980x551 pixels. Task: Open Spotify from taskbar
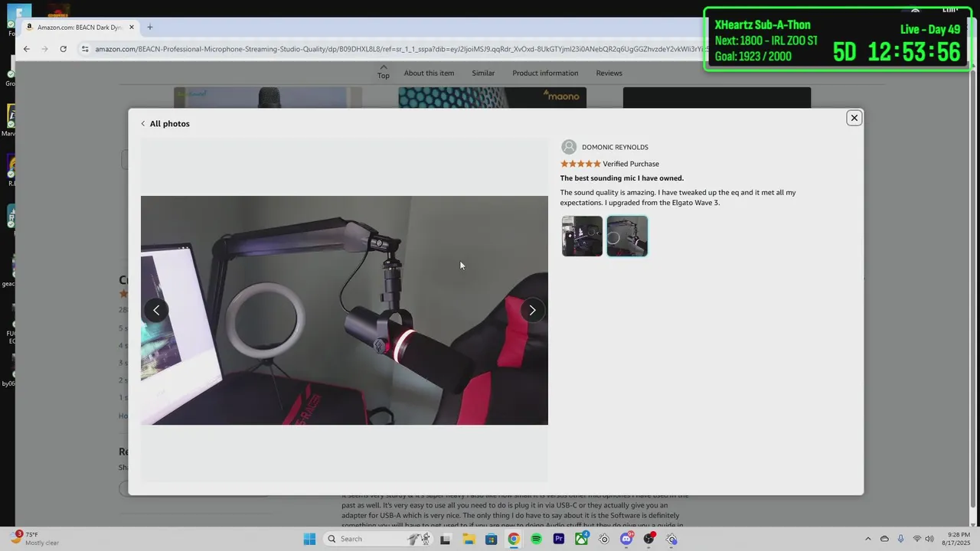[537, 539]
